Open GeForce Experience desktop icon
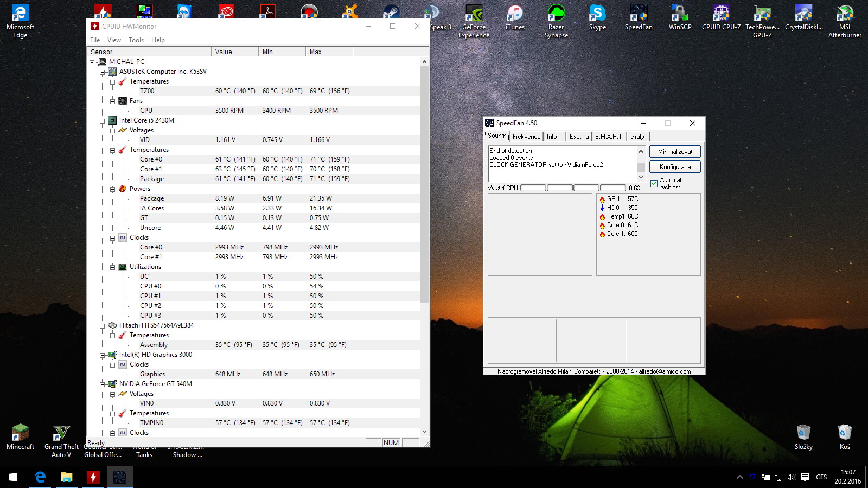Screen dimensions: 868x488 point(474,22)
